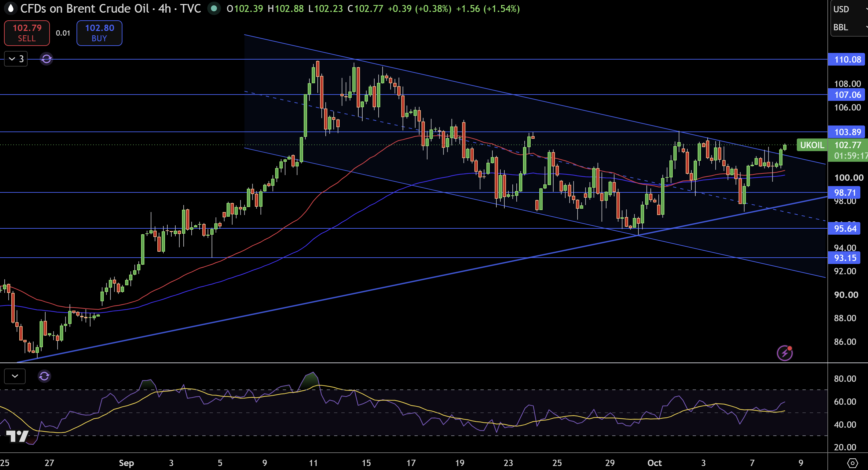This screenshot has width=868, height=470.
Task: Select the 110.08 price level label
Action: coord(846,59)
